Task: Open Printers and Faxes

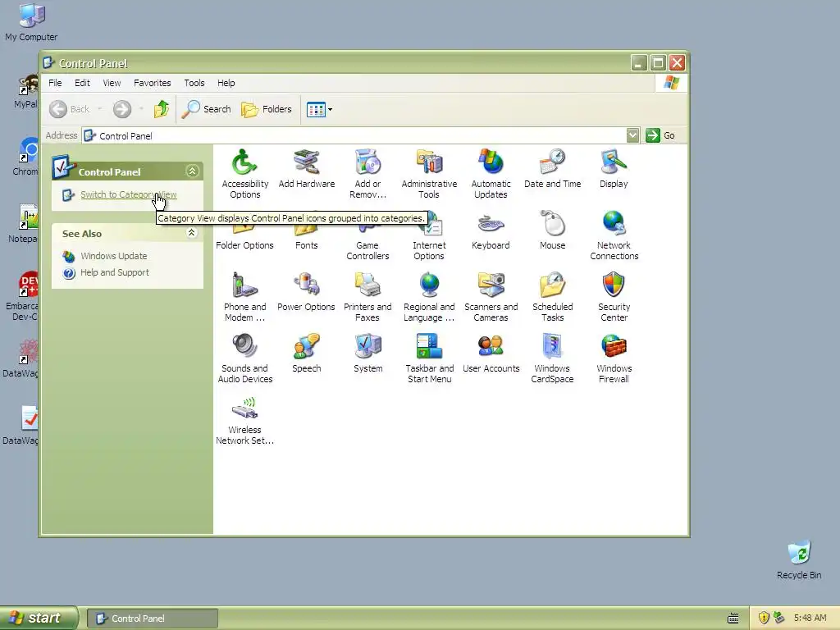Action: tap(367, 297)
